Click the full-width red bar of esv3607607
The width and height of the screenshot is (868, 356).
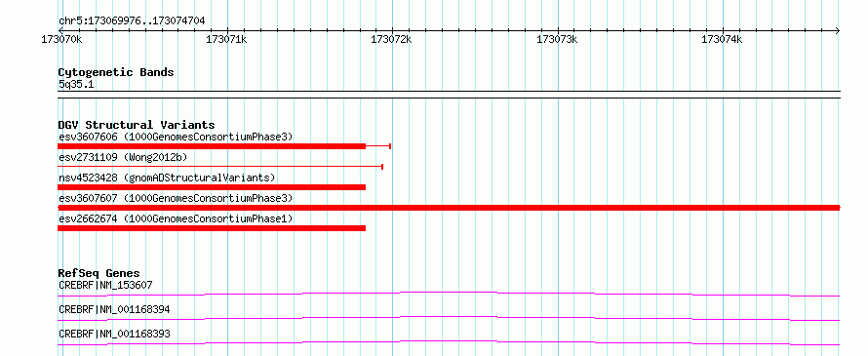[449, 208]
